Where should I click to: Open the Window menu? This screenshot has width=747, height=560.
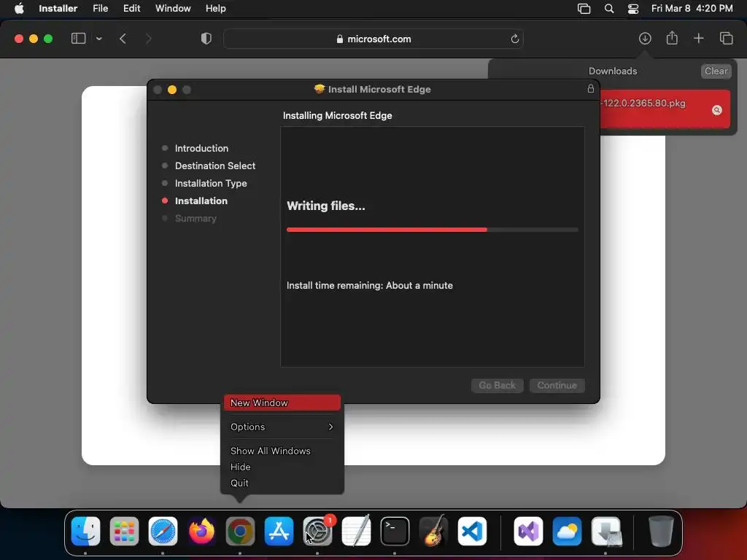[x=173, y=9]
